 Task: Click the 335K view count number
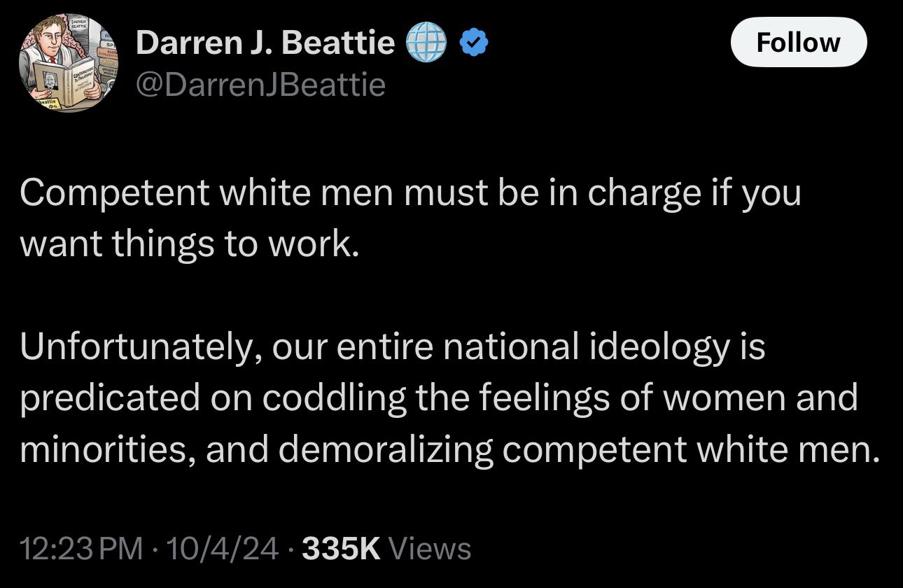(x=340, y=548)
